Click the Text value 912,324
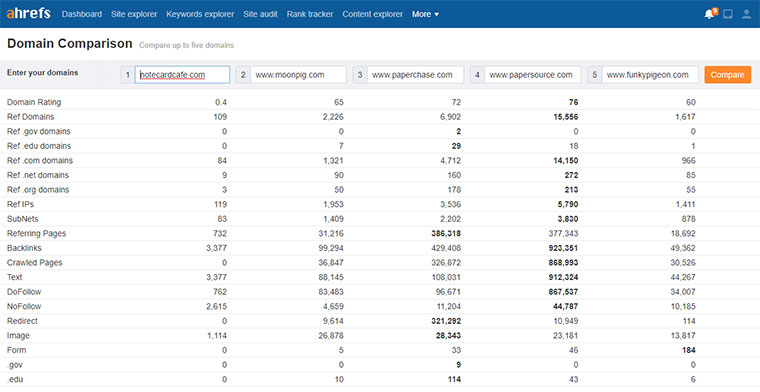Image resolution: width=760 pixels, height=392 pixels. click(563, 277)
